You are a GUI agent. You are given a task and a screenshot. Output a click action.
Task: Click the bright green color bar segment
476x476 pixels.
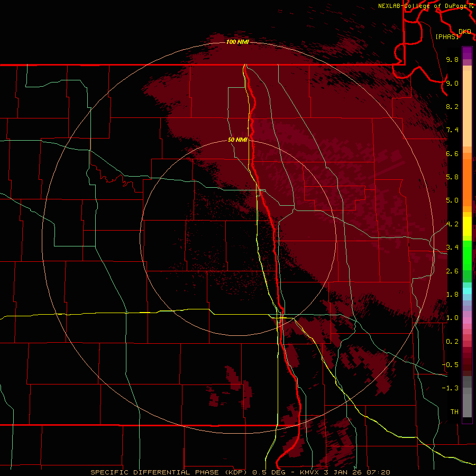tap(467, 255)
